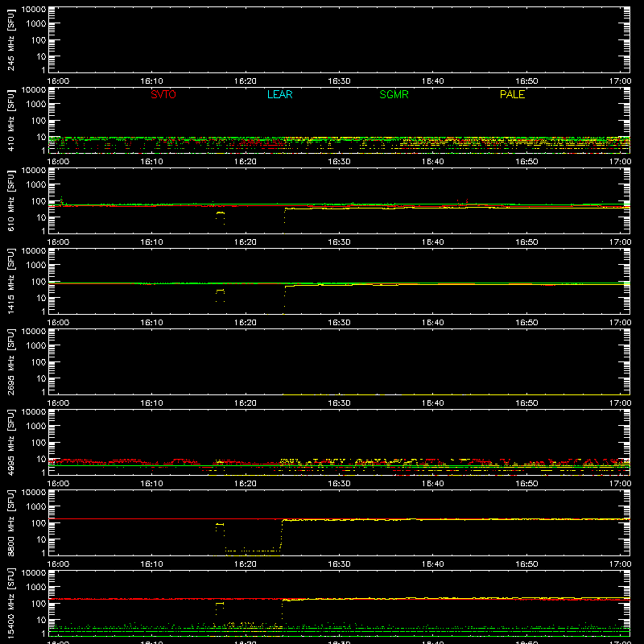The width and height of the screenshot is (644, 644).
Task: Click yellow PALE low segment in 8800 MHz plot
Action: pos(253,551)
